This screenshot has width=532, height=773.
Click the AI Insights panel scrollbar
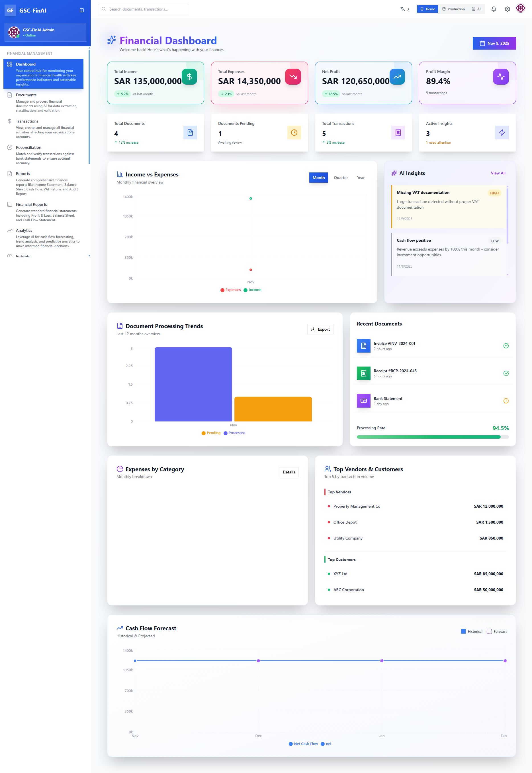coord(507,216)
